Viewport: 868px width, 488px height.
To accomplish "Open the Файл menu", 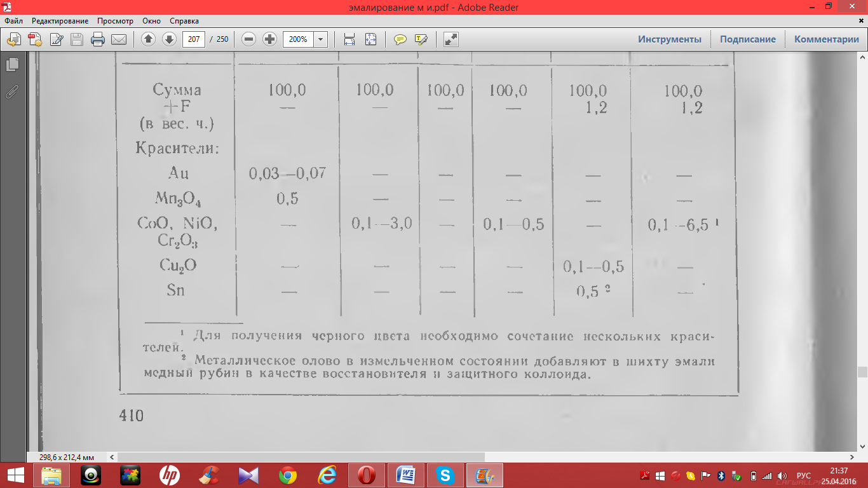I will coord(13,21).
